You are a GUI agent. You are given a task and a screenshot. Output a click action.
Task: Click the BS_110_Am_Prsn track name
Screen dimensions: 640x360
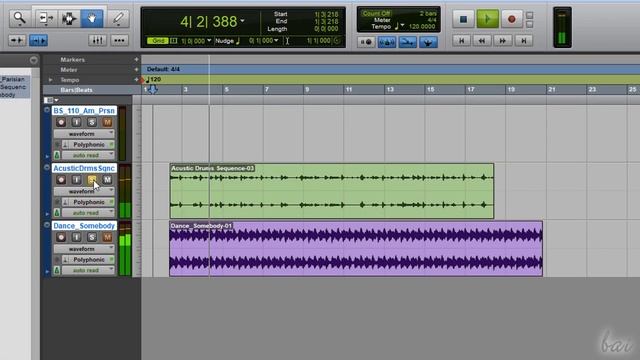pyautogui.click(x=84, y=111)
